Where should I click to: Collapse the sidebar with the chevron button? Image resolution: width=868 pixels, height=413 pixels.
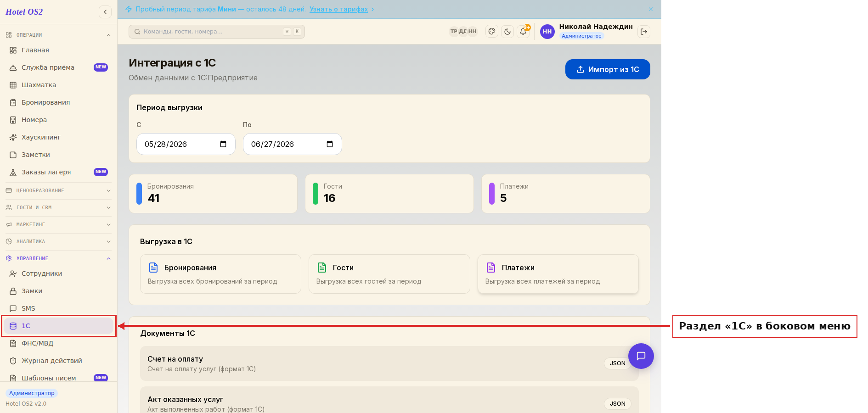105,12
